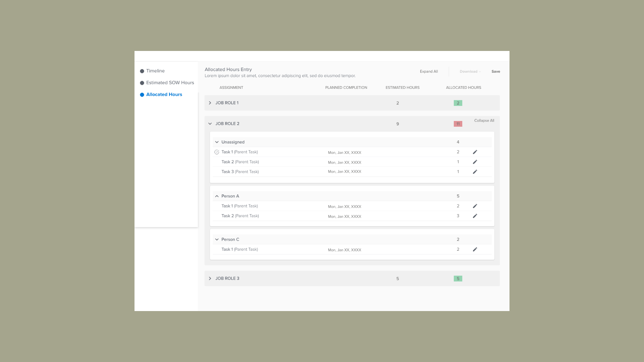Edit Person A's Task 1 hours

coord(475,206)
